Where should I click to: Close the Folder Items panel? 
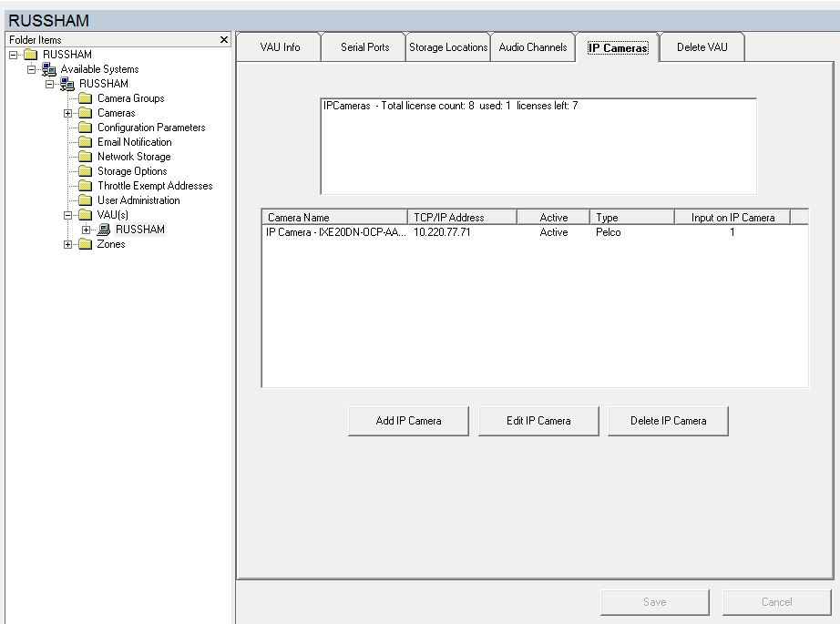[x=223, y=39]
